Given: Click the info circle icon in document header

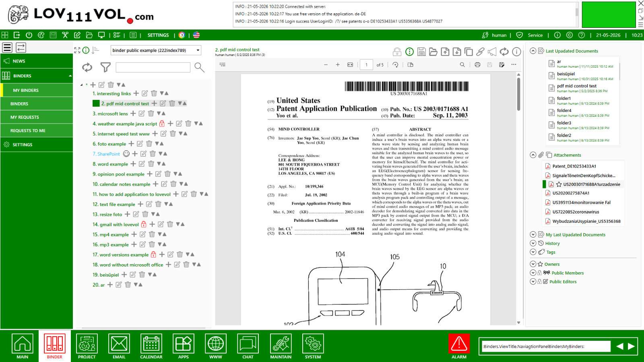Looking at the screenshot, I should point(516,52).
